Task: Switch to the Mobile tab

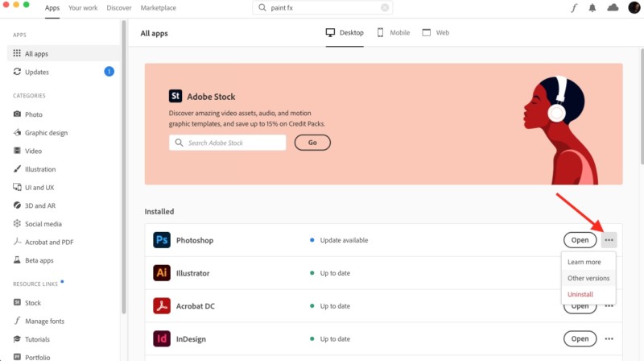Action: tap(394, 33)
